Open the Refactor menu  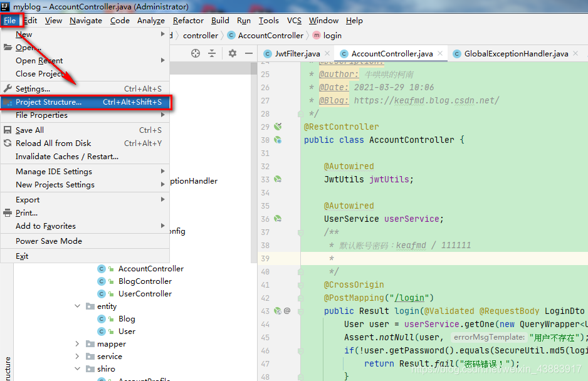point(188,21)
